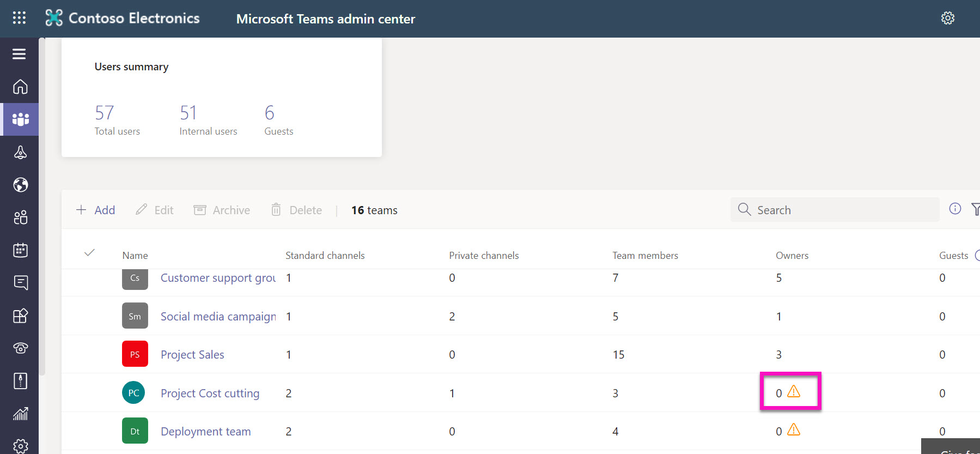
Task: Click Private channels value 2 for Social media
Action: point(452,317)
